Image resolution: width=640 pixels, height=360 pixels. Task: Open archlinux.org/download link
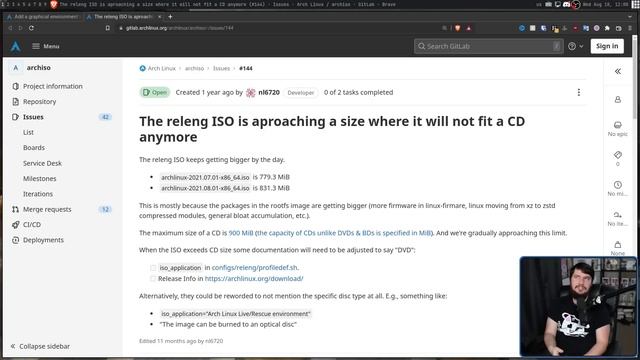[254, 279]
